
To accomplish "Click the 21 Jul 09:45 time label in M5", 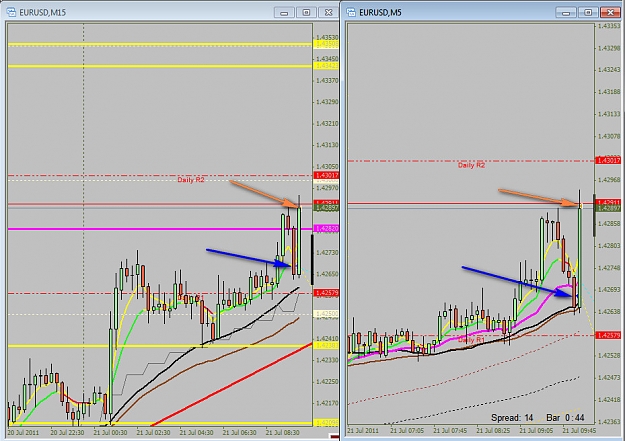I will [x=579, y=431].
